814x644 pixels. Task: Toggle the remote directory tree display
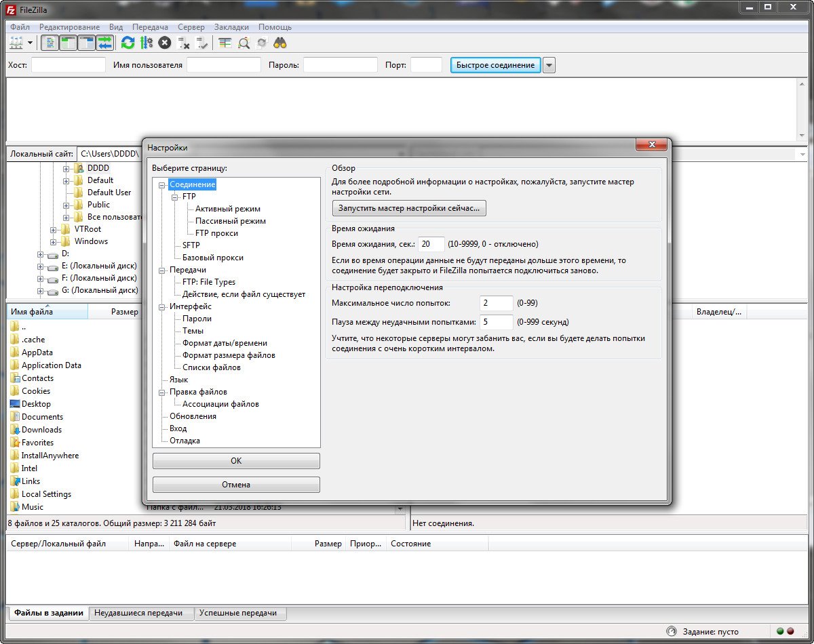click(x=87, y=43)
